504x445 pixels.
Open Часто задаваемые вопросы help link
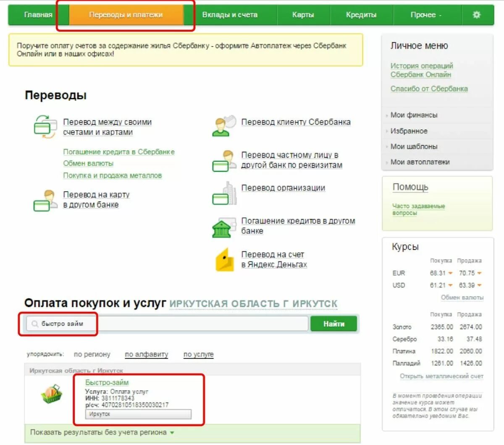point(418,210)
